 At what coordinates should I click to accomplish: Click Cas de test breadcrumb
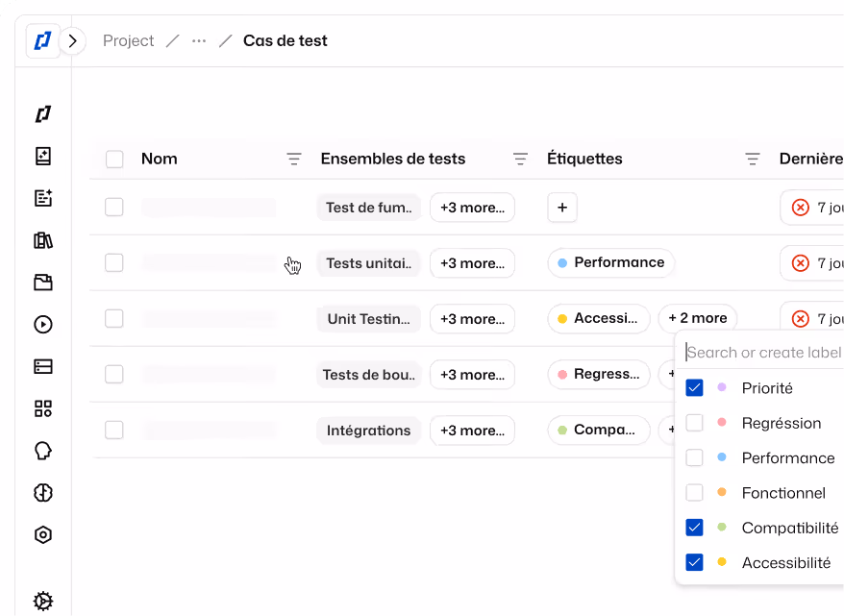(285, 41)
